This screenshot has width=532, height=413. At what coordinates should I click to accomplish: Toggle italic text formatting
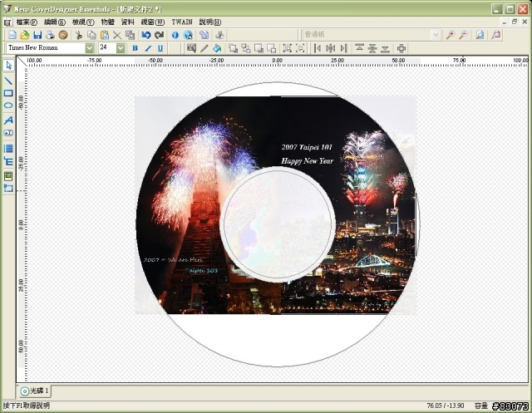tap(148, 48)
